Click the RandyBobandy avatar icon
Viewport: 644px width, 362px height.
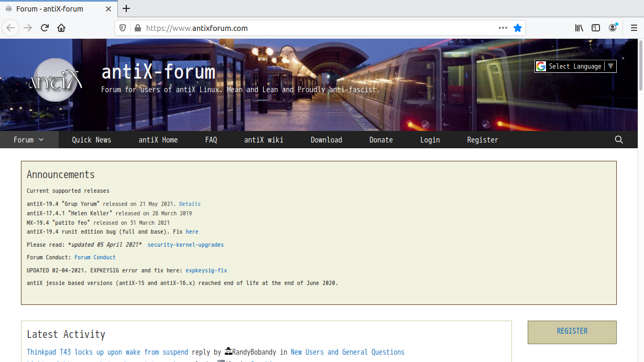click(x=228, y=352)
